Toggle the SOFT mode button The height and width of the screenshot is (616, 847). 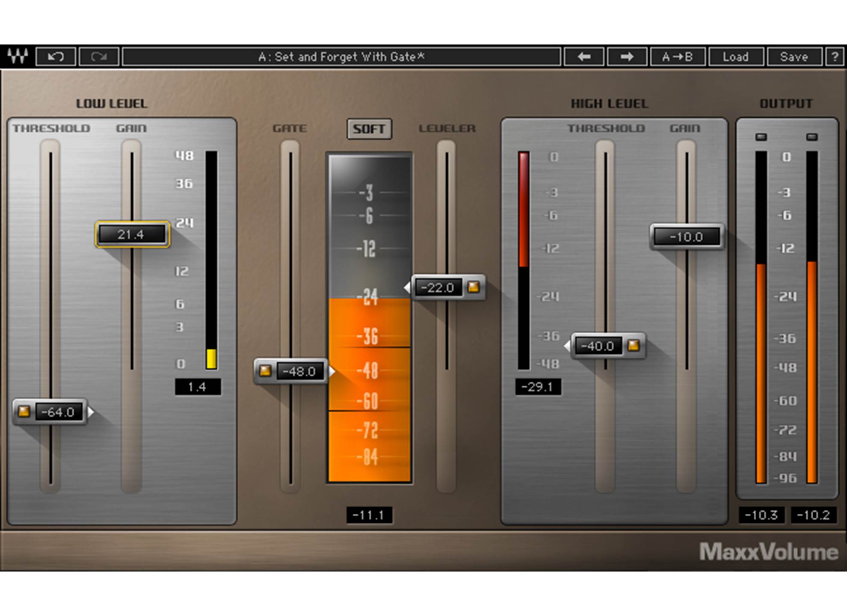369,129
